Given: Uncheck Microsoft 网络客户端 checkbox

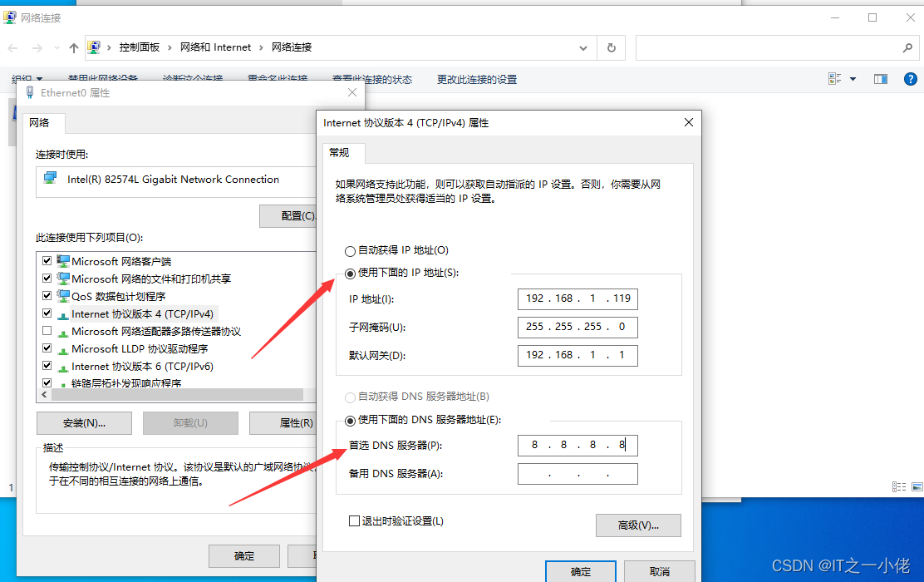Looking at the screenshot, I should pyautogui.click(x=47, y=260).
